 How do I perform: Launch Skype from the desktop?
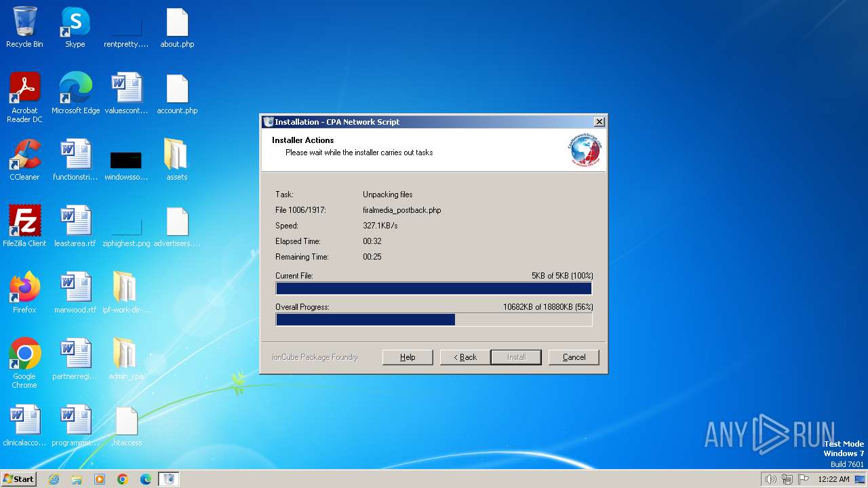(75, 27)
